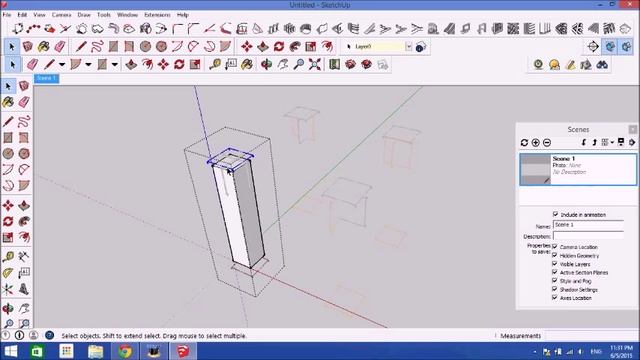The height and width of the screenshot is (360, 640).
Task: Open the Extensions menu
Action: [x=157, y=15]
